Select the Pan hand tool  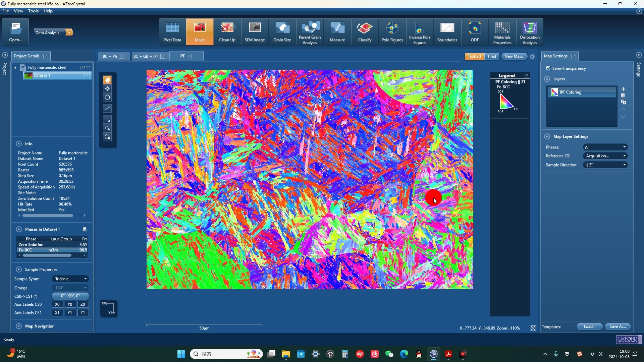[107, 80]
